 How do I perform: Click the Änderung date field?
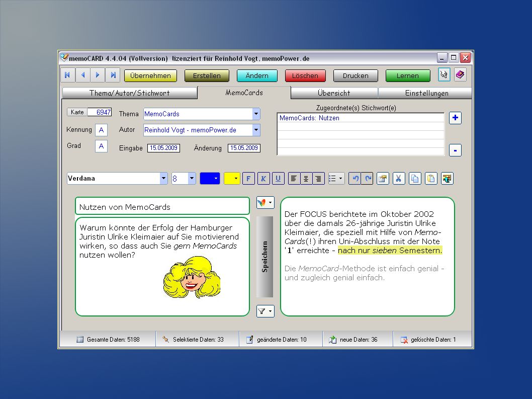coord(244,148)
